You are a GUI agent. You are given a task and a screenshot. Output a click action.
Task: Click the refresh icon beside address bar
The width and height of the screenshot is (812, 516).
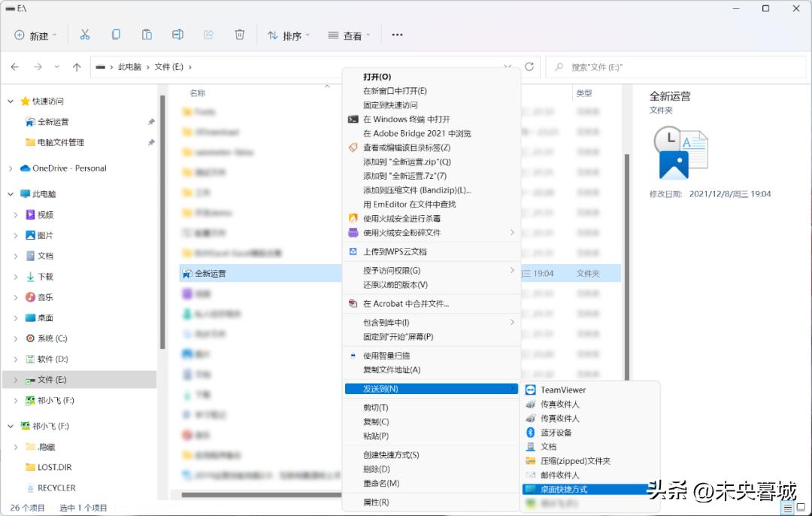click(x=529, y=67)
